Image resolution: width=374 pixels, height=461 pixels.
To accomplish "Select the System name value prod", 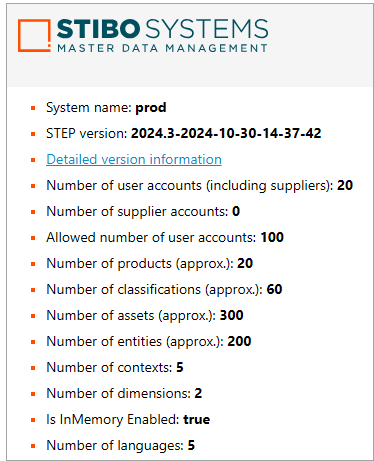I will point(151,107).
